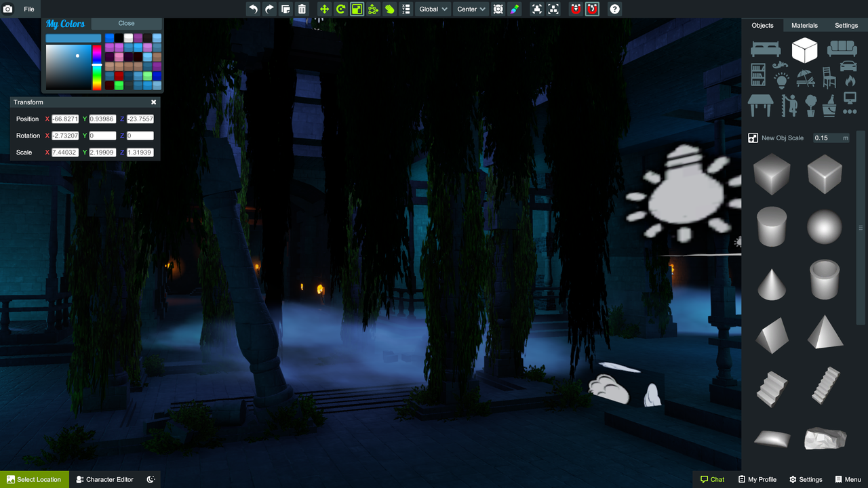Select the bright green color swatch
This screenshot has width=868, height=488.
pyautogui.click(x=119, y=85)
